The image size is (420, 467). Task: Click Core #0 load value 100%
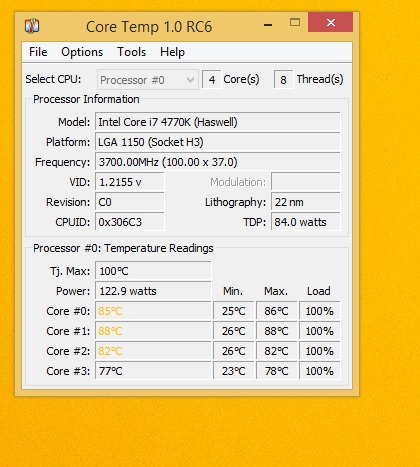click(x=320, y=311)
